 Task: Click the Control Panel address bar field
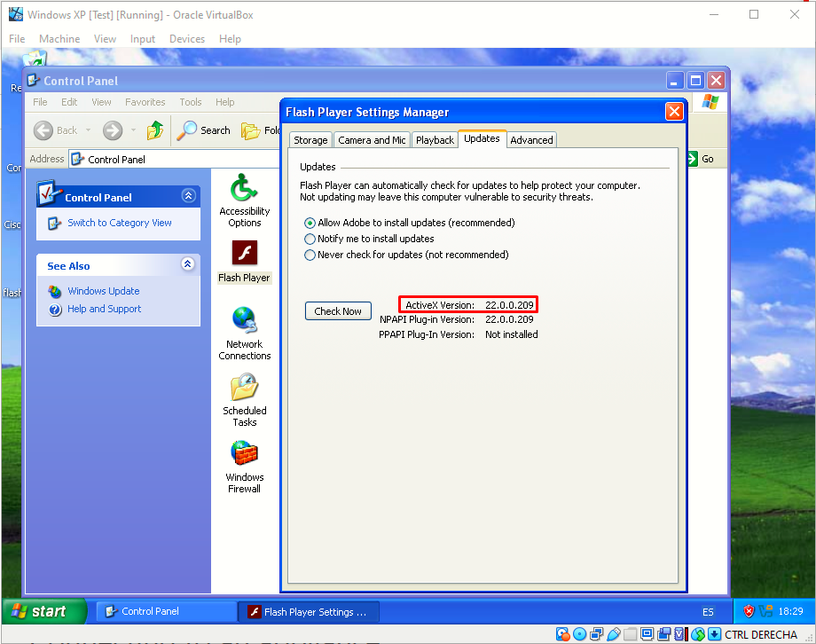point(176,159)
